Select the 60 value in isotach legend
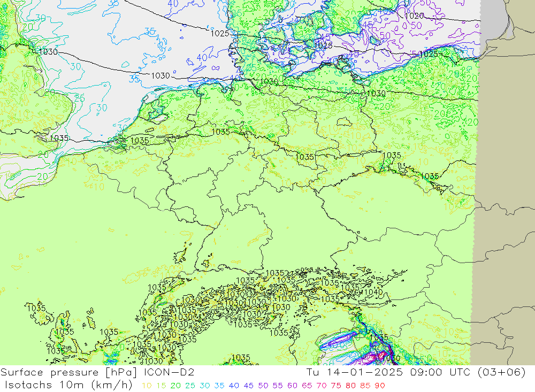 point(293,386)
